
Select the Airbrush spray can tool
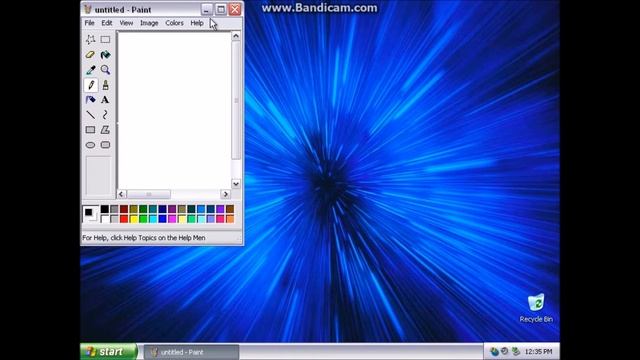[90, 100]
